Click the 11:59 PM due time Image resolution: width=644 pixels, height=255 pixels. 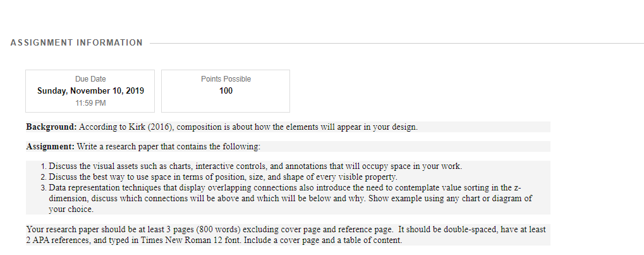(x=90, y=103)
